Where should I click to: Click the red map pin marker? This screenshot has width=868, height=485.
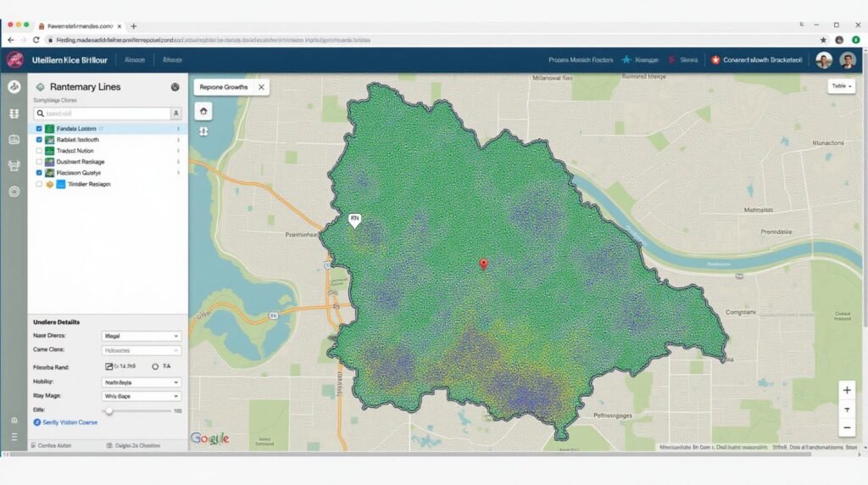(483, 264)
